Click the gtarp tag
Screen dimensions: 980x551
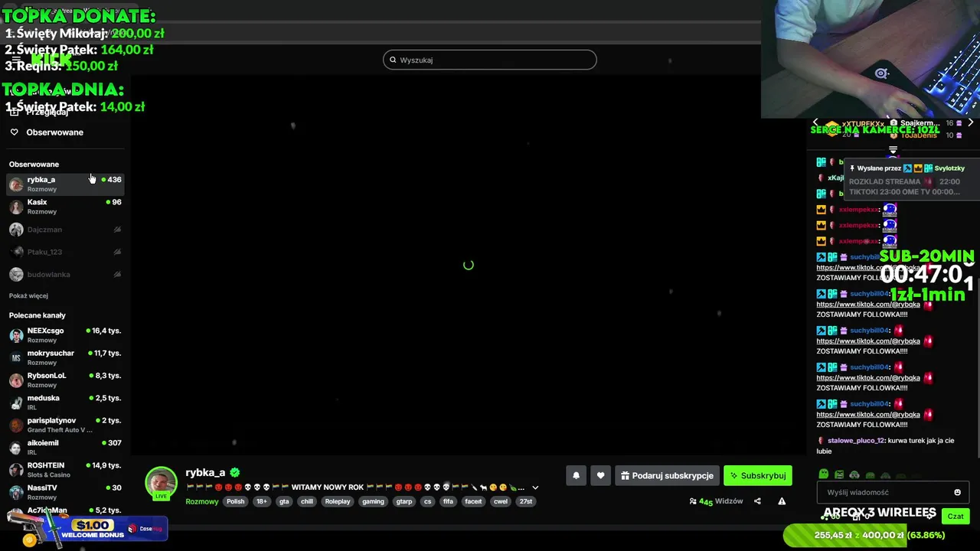tap(404, 501)
